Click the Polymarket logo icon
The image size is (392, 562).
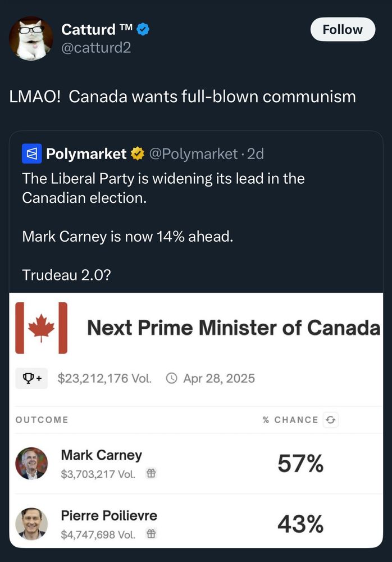coord(31,153)
